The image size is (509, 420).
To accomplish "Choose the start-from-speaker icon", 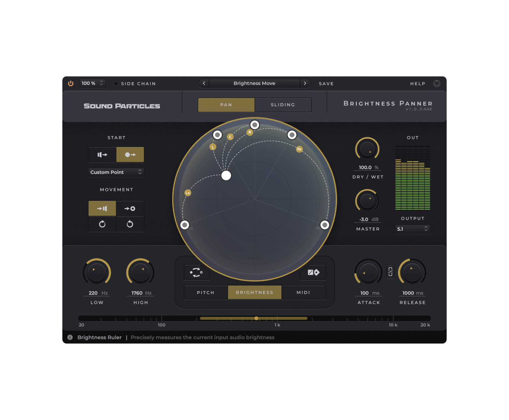I will tap(102, 155).
